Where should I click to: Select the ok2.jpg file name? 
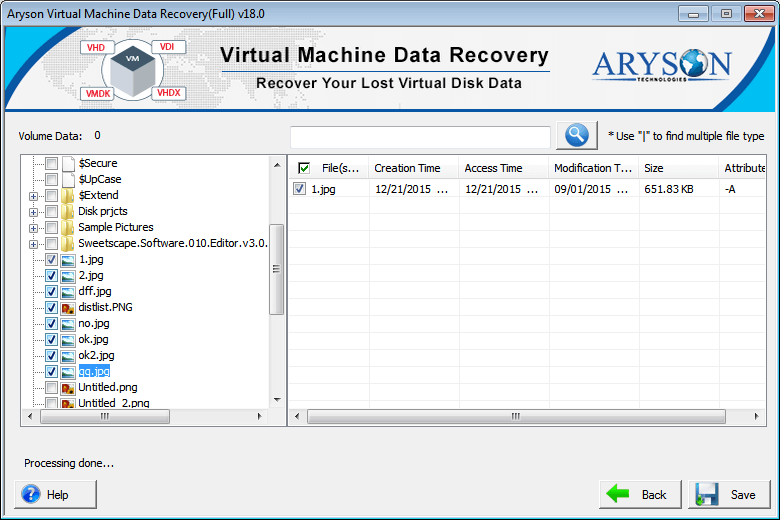click(x=96, y=355)
